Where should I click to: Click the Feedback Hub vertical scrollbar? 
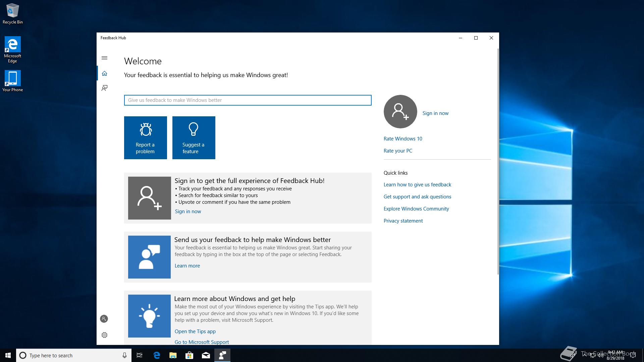498,162
